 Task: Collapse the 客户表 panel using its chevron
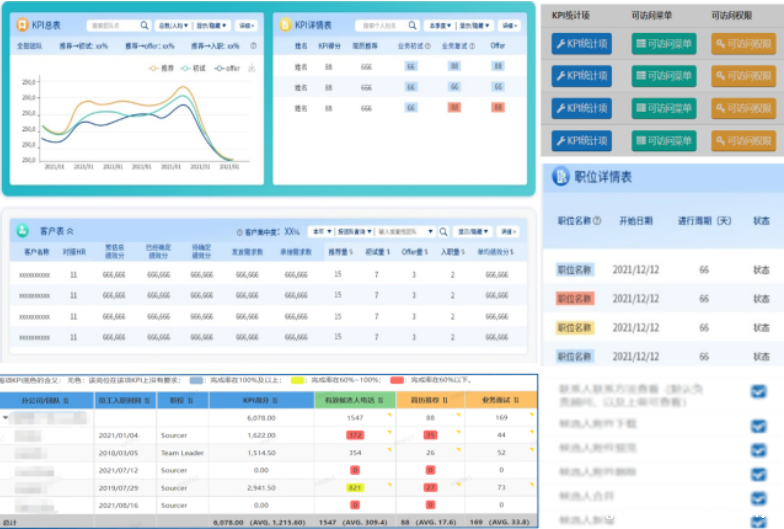pos(70,231)
